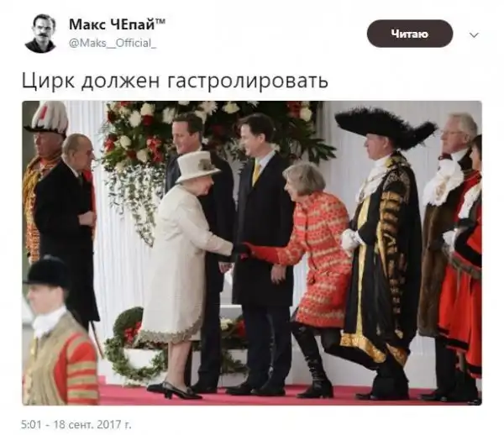Image resolution: width=504 pixels, height=435 pixels.
Task: Open the tweet author's profile avatar
Action: [x=40, y=34]
